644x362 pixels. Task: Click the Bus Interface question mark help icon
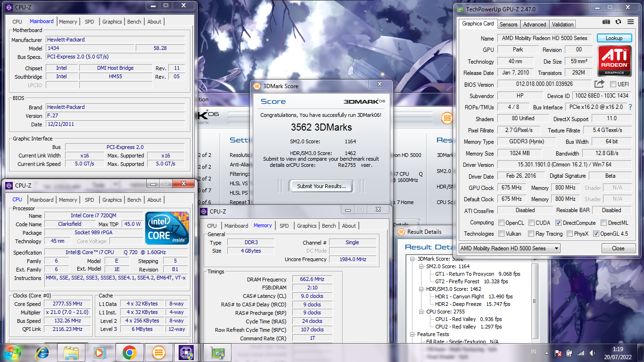[x=630, y=107]
